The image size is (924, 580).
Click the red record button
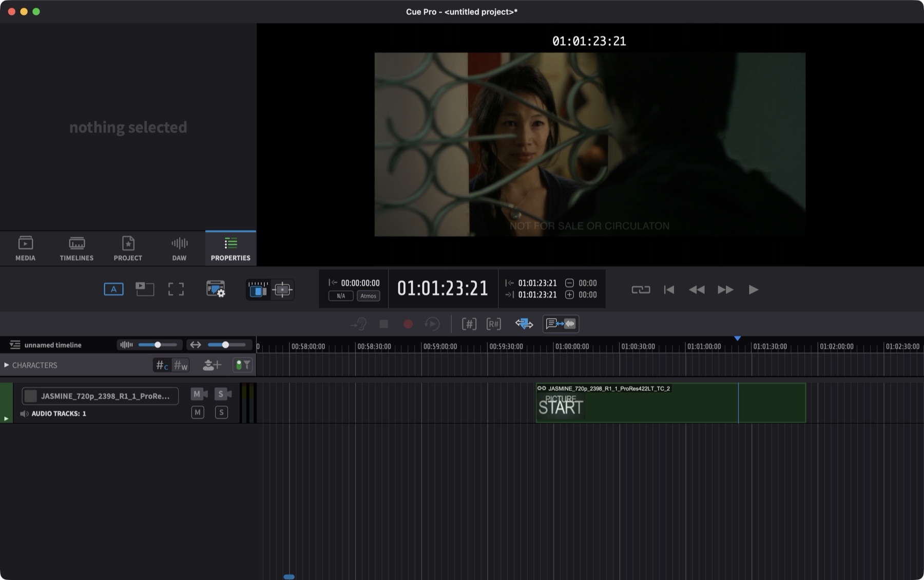408,324
